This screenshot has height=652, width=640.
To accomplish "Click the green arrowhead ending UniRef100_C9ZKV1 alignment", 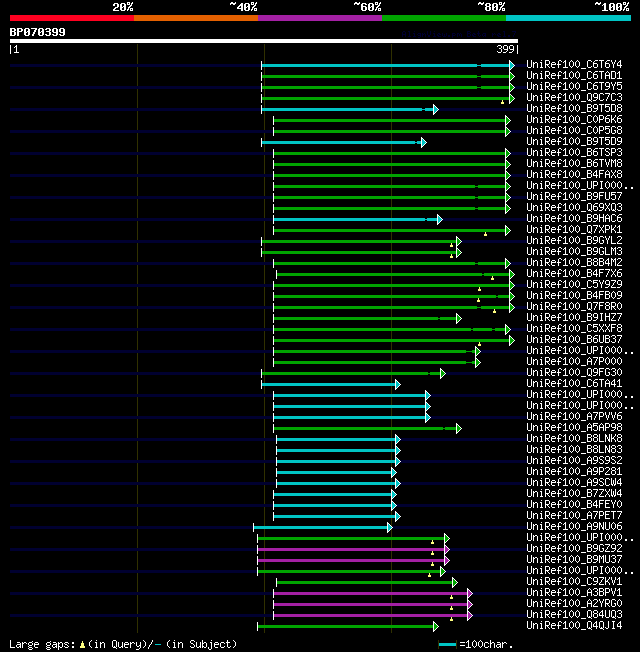I will click(x=455, y=583).
